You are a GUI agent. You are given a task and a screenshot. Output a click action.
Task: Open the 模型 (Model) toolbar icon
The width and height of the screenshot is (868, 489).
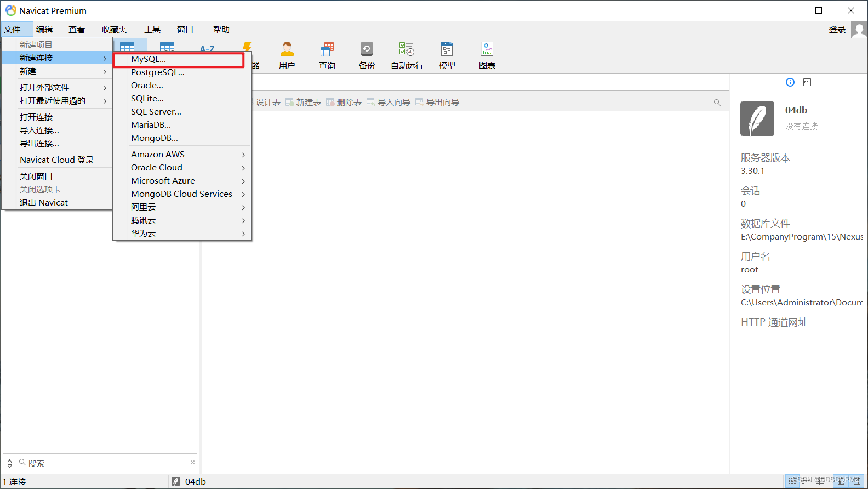pos(447,55)
